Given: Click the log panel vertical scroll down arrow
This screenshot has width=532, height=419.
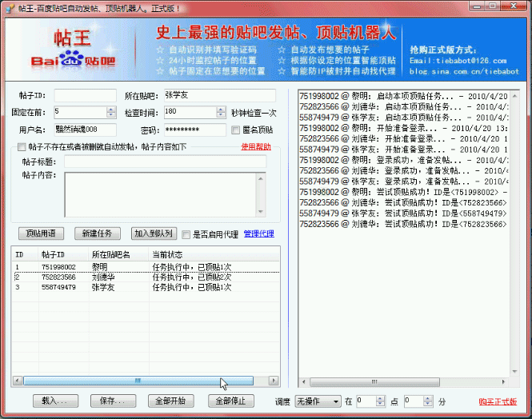Looking at the screenshot, I should 514,372.
